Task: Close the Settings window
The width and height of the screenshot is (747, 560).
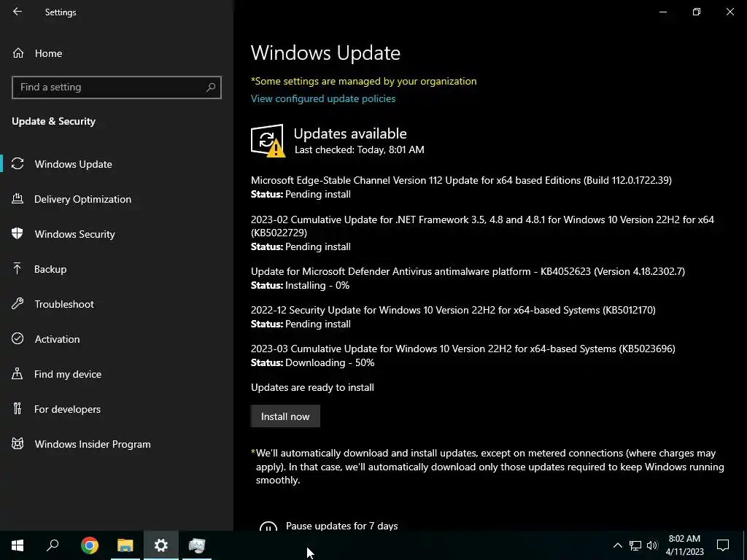Action: coord(729,12)
